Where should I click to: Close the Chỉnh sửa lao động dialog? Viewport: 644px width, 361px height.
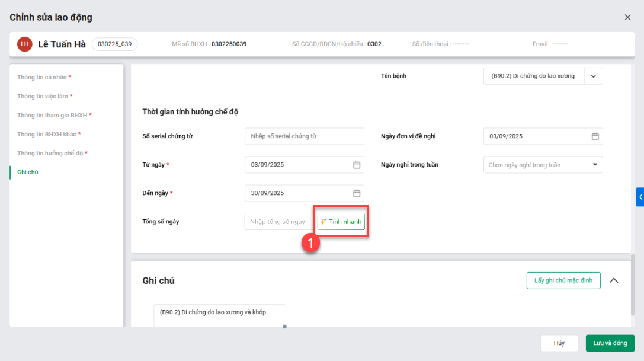627,17
